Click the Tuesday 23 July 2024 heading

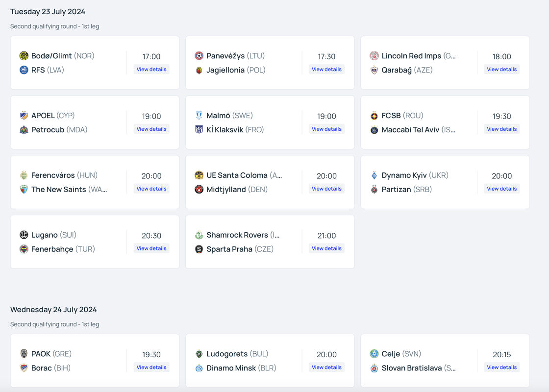48,12
